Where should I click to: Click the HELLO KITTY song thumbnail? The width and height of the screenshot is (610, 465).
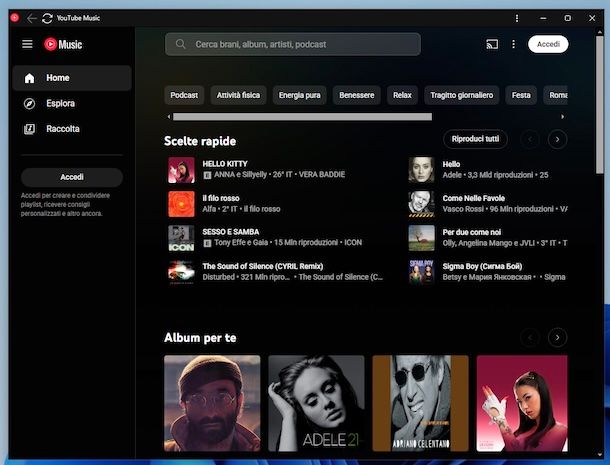click(181, 170)
